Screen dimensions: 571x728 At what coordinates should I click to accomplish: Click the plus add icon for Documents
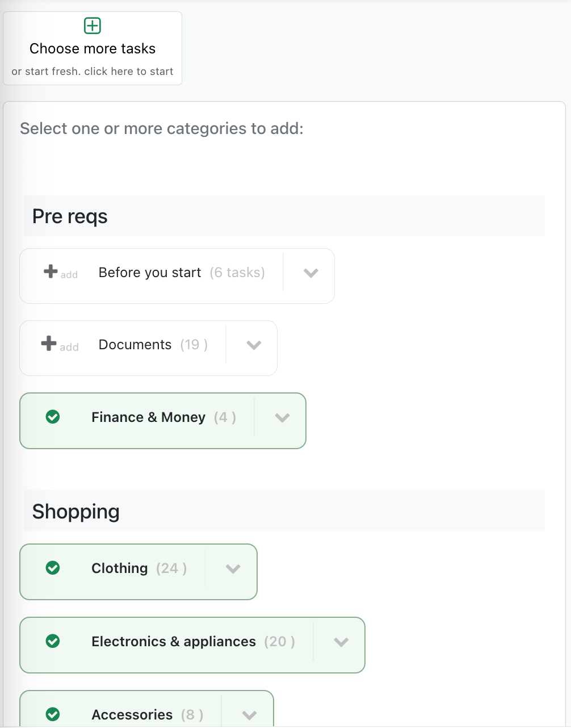coord(49,344)
